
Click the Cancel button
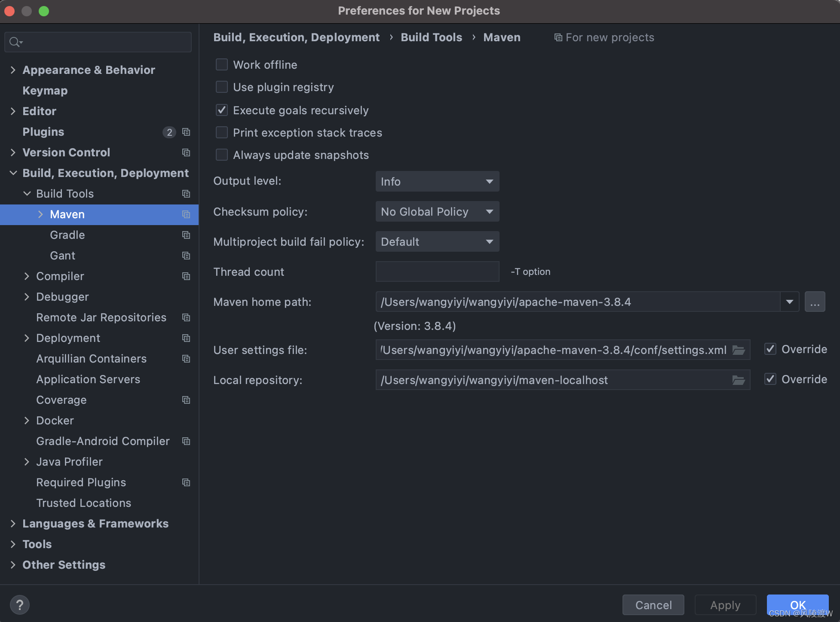click(653, 605)
